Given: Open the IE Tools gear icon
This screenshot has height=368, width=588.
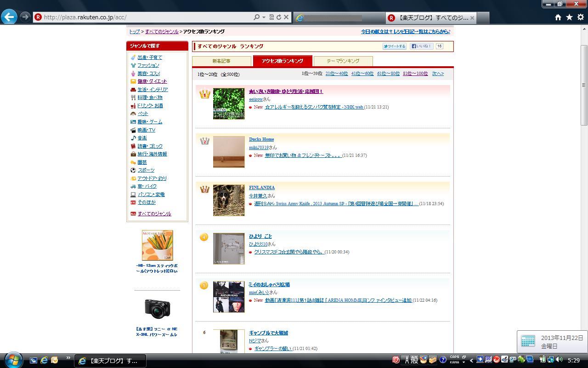Looking at the screenshot, I should click(581, 17).
